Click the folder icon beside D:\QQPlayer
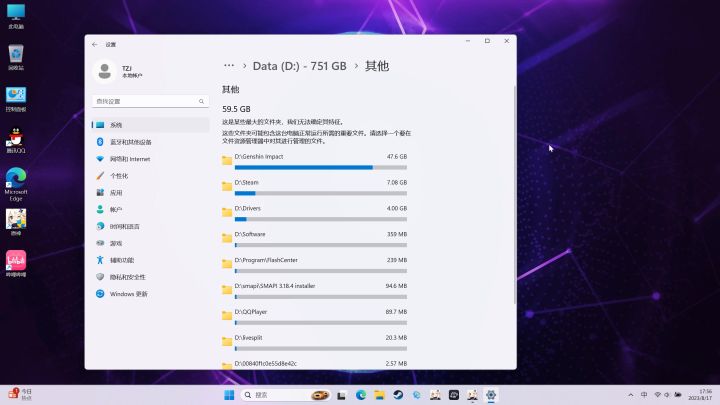Image resolution: width=720 pixels, height=405 pixels. [227, 315]
